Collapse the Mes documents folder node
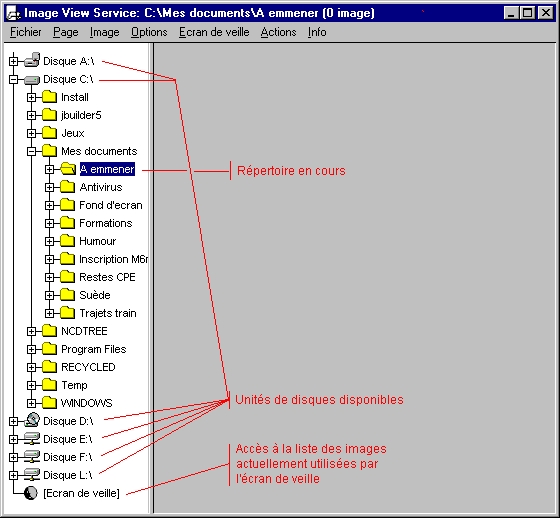The image size is (560, 518). point(31,151)
